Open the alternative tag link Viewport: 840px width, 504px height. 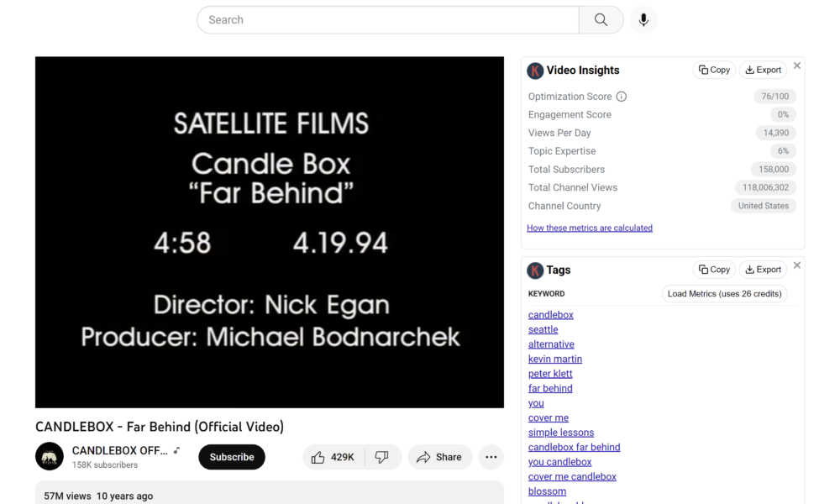tap(551, 344)
